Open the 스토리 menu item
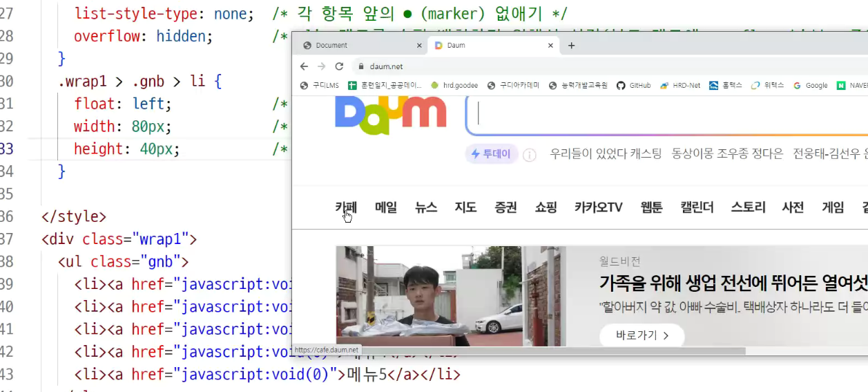The height and width of the screenshot is (392, 868). [748, 207]
